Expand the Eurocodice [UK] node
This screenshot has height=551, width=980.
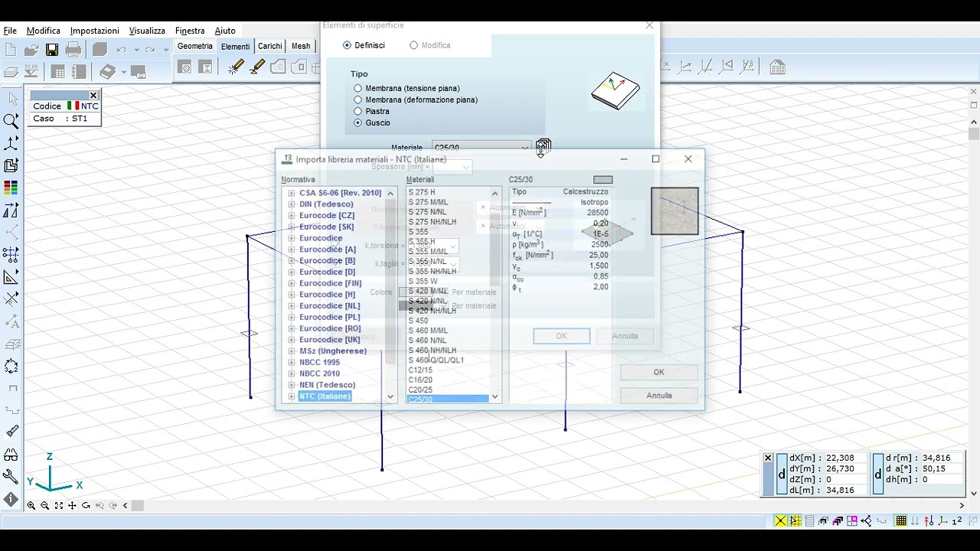coord(291,340)
